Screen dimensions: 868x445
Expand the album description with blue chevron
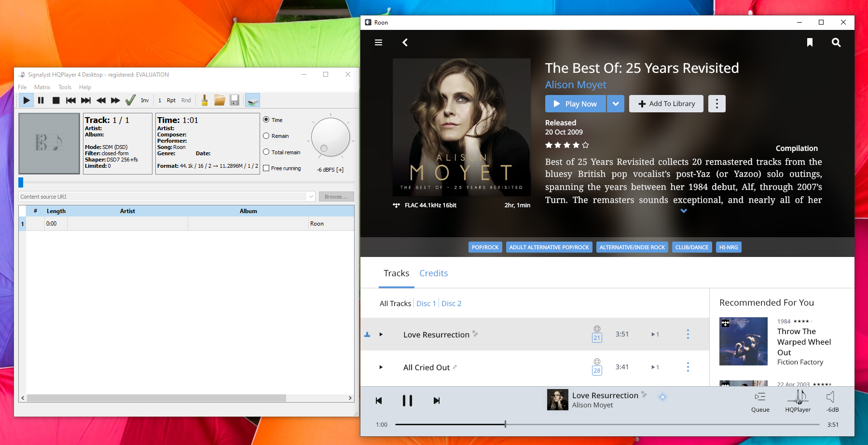[x=684, y=211]
